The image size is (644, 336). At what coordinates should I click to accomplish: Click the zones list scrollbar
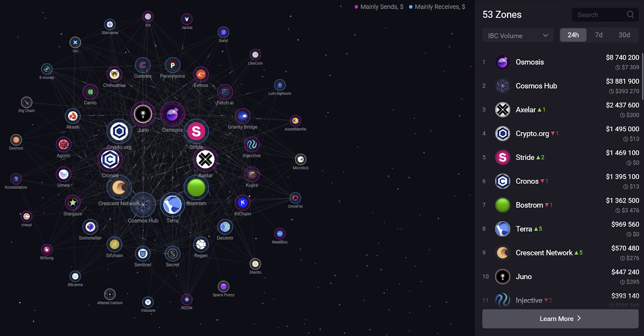642,77
